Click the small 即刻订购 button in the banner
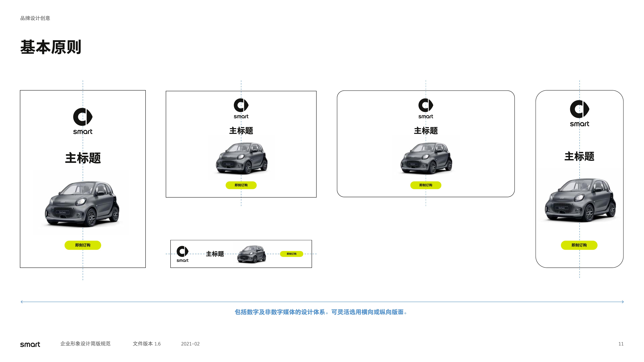 (291, 254)
